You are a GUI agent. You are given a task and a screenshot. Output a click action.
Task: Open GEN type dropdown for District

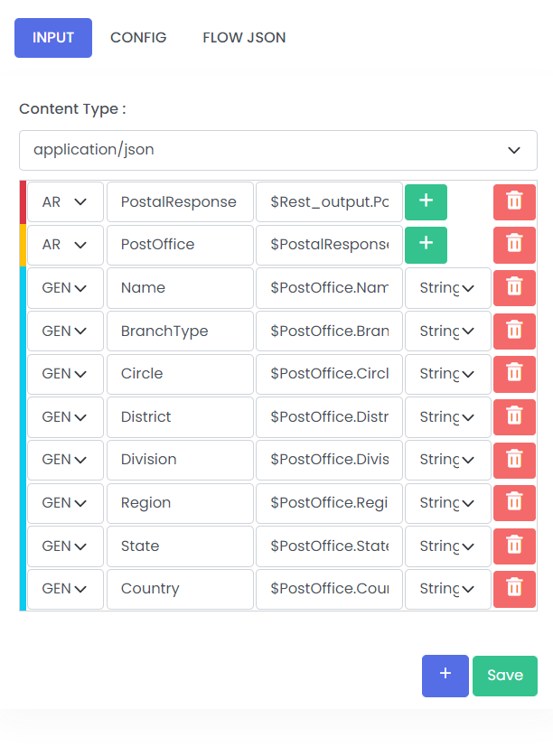pos(65,416)
